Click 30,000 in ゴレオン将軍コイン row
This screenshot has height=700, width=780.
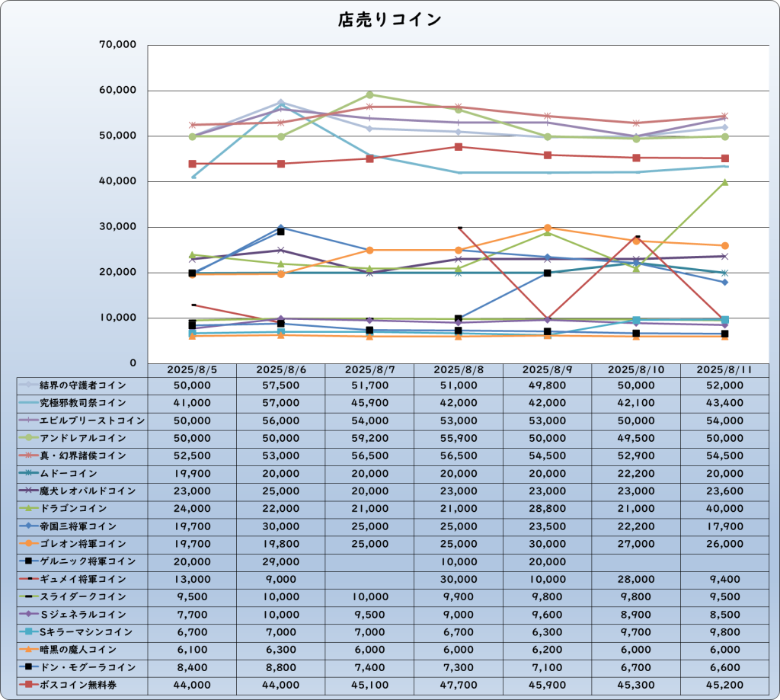547,545
